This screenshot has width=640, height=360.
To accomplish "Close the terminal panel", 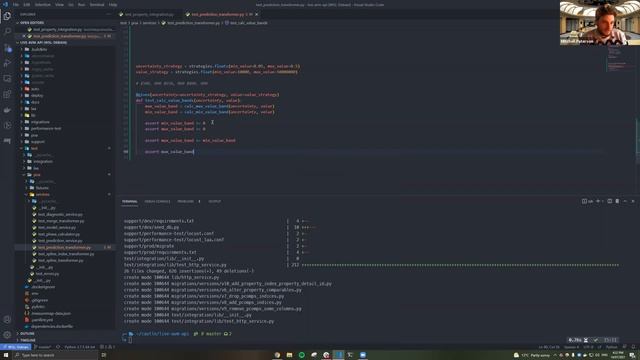I will coord(633,201).
